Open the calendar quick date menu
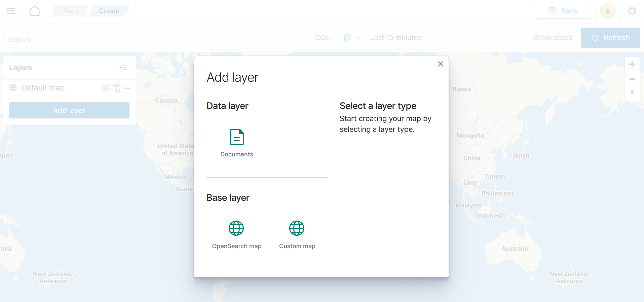Screen dimensions: 644x302 [x=352, y=38]
